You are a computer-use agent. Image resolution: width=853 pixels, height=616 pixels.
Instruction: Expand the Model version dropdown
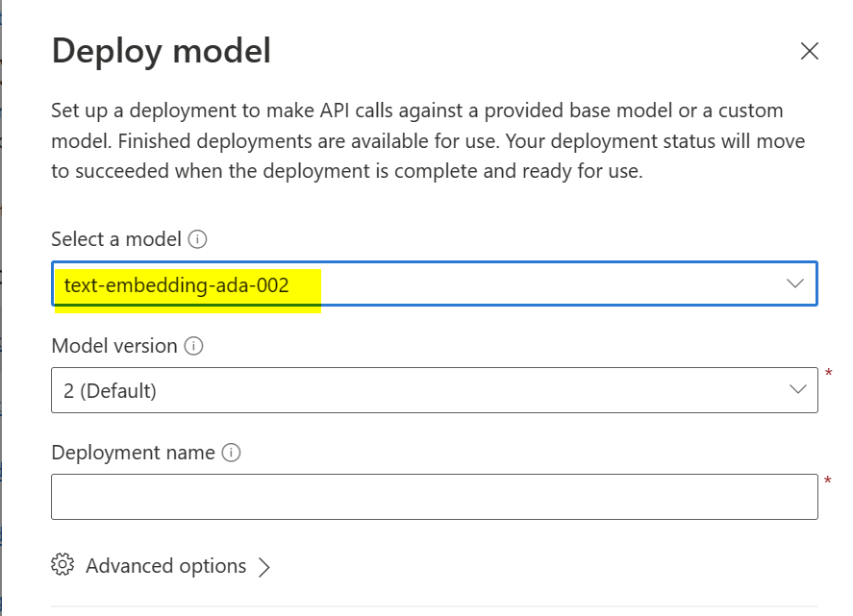click(435, 390)
